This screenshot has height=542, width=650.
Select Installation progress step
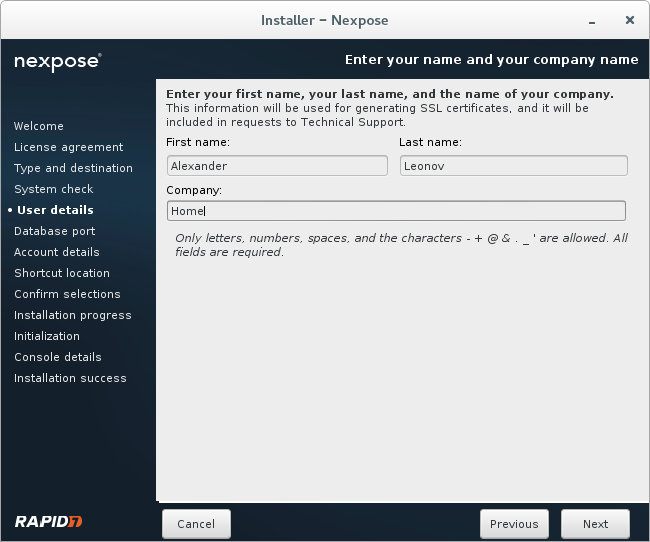point(73,315)
